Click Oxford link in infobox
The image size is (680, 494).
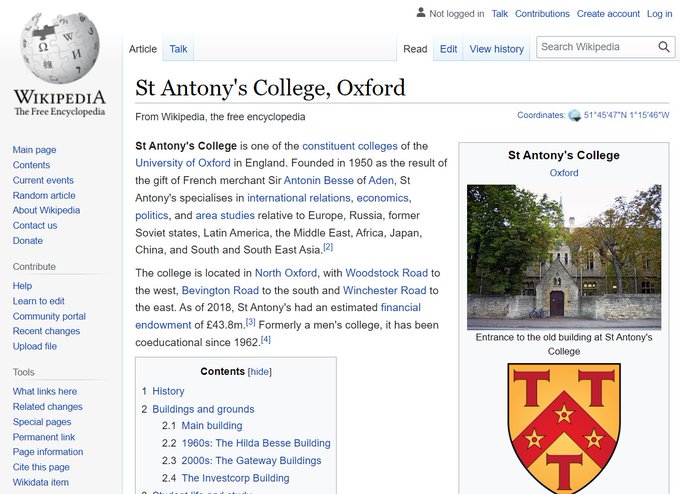point(564,173)
